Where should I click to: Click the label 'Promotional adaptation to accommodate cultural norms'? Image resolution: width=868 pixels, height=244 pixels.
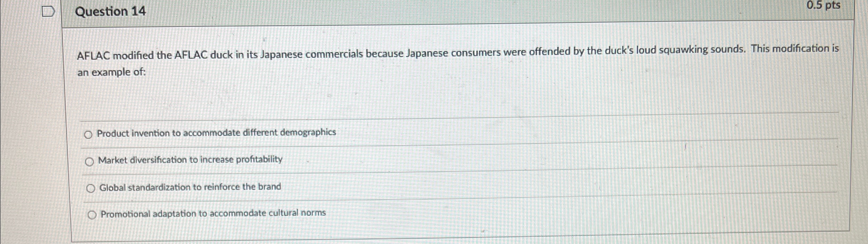tap(213, 213)
